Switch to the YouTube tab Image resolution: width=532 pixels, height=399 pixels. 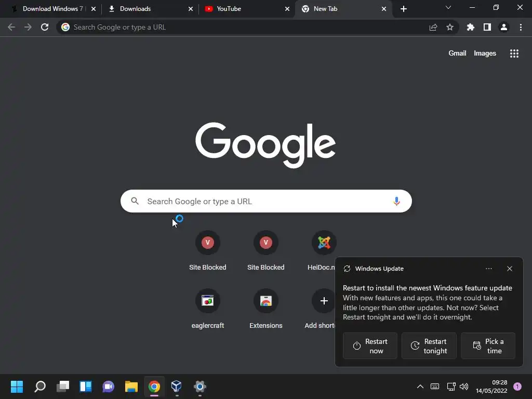pyautogui.click(x=247, y=9)
